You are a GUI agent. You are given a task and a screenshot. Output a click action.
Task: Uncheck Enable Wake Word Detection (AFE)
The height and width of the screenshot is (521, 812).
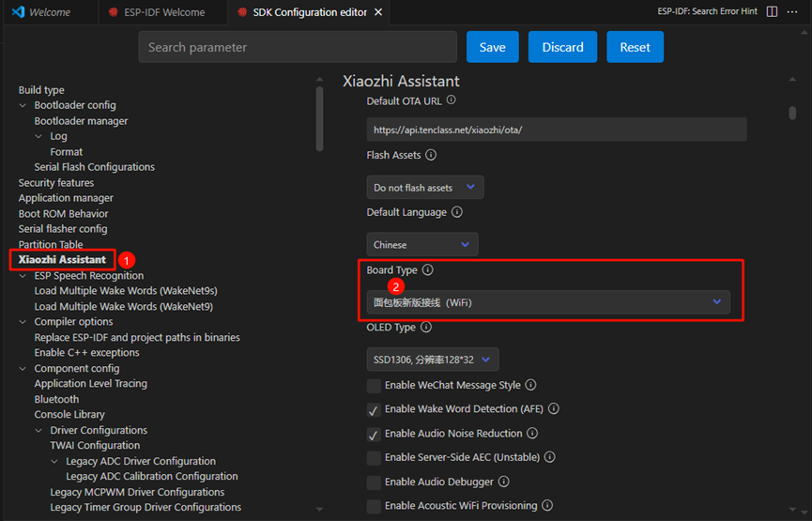click(374, 409)
